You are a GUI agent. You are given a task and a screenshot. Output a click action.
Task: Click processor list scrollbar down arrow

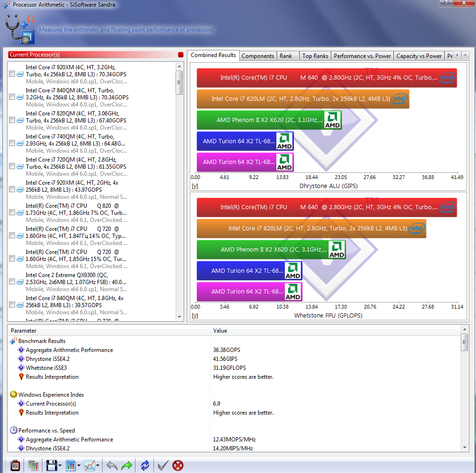coord(179,317)
